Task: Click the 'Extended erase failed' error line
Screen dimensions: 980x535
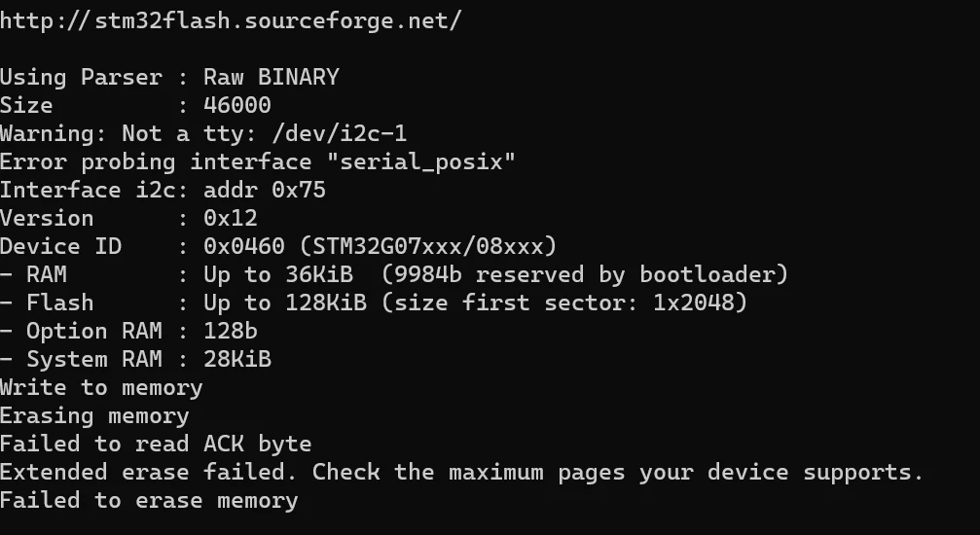Action: [461, 472]
